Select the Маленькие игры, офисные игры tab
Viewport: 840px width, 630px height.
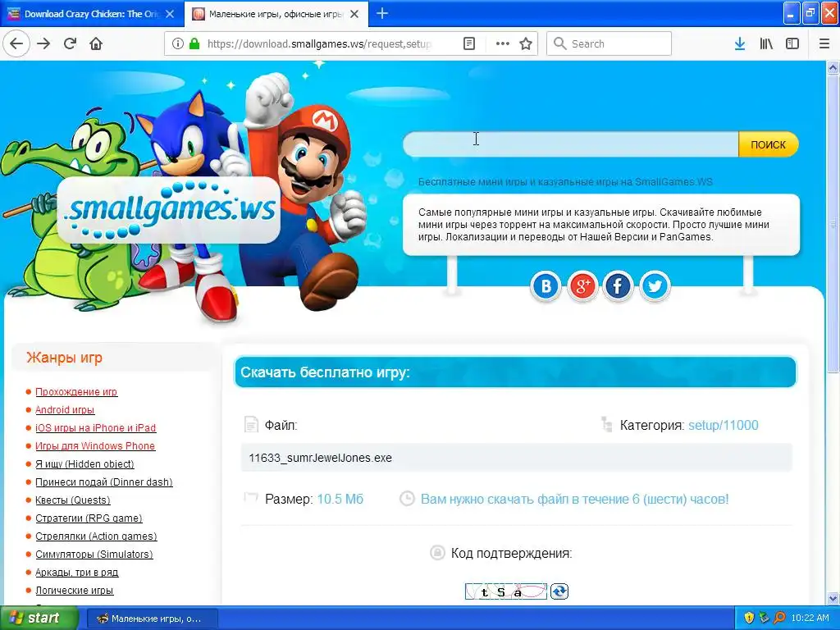[276, 14]
